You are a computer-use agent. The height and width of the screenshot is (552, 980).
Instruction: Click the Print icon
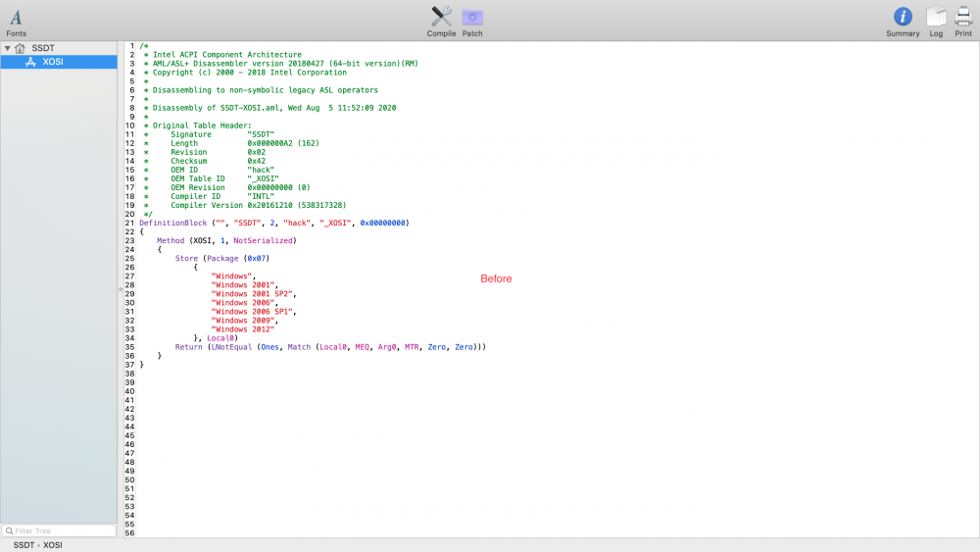pos(963,18)
